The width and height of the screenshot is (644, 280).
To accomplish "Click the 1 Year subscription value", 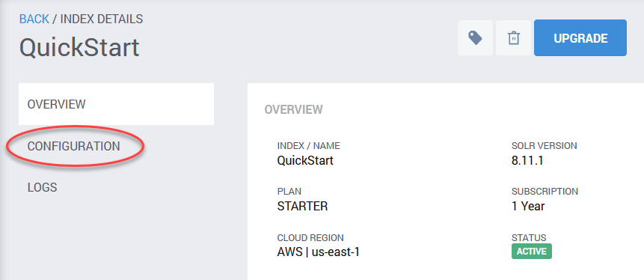I will pos(528,206).
